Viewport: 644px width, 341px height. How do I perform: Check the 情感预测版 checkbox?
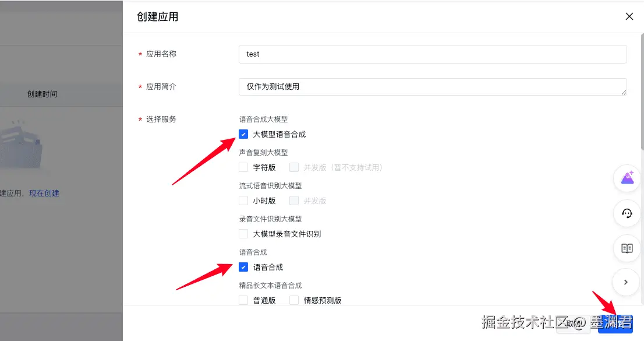[x=294, y=300]
